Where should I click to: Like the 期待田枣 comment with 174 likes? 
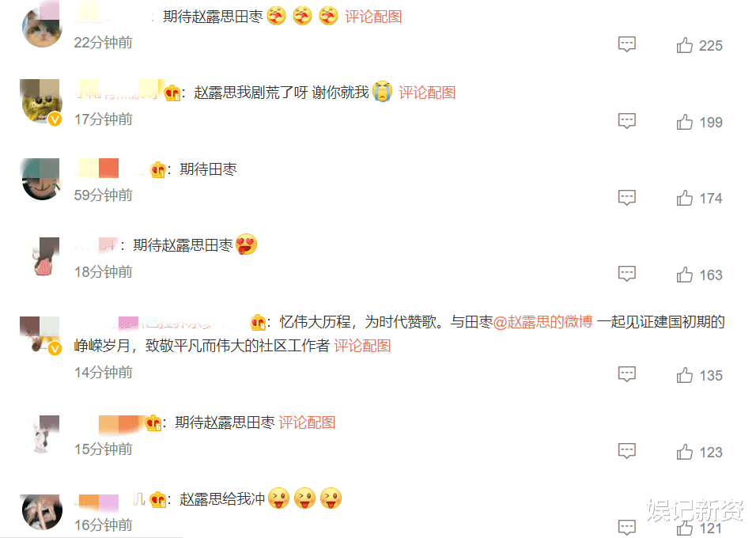pos(684,198)
